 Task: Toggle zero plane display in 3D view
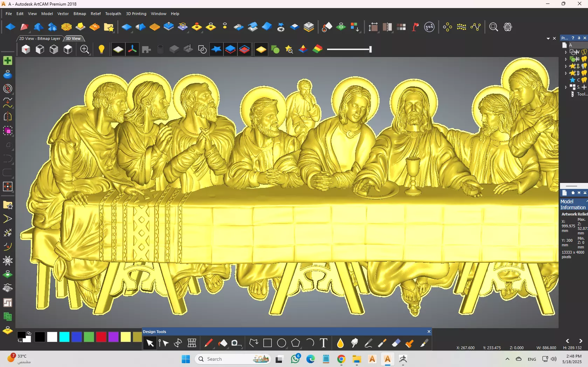pyautogui.click(x=118, y=50)
